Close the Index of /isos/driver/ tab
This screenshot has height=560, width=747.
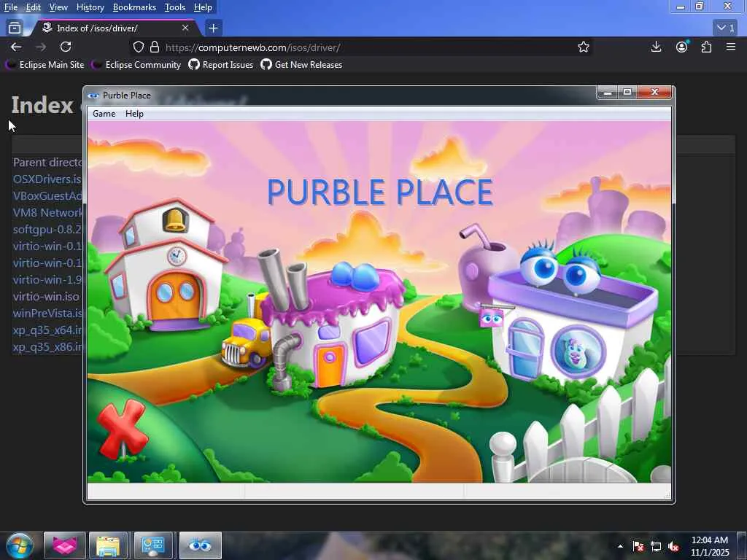point(185,28)
